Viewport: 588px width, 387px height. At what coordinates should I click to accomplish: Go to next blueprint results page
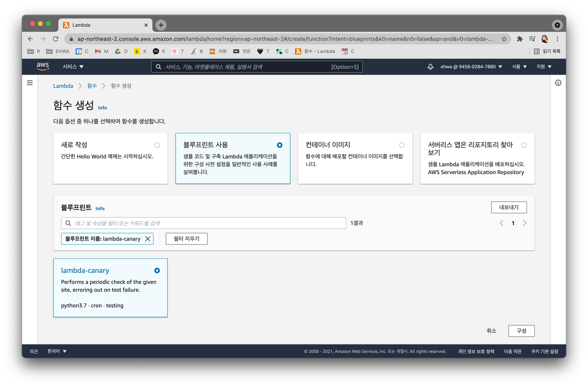coord(525,223)
